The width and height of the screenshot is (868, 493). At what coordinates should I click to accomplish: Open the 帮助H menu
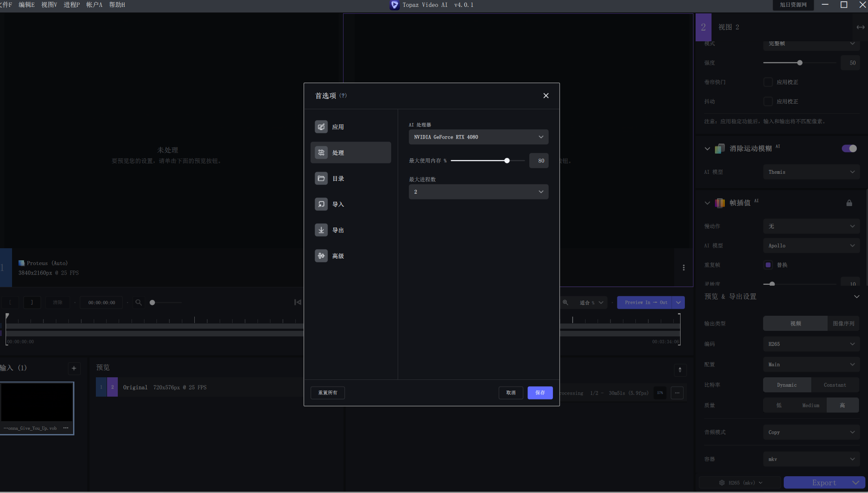[x=117, y=5]
